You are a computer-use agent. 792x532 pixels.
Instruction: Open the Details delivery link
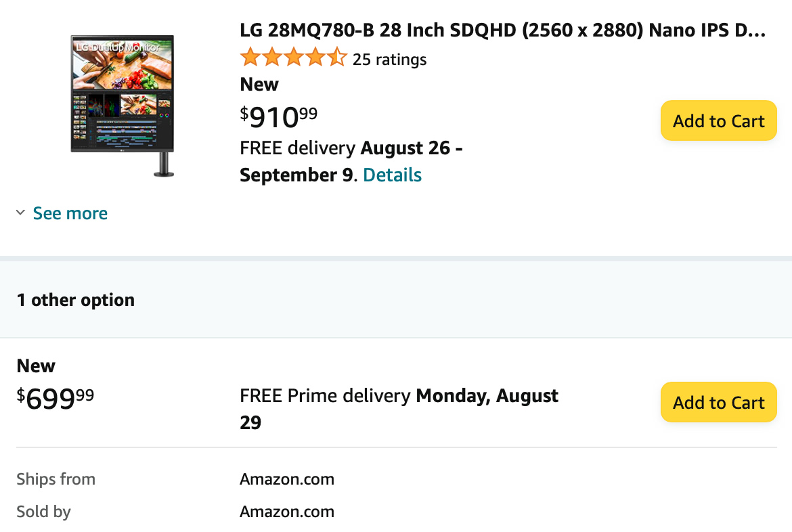pos(392,175)
